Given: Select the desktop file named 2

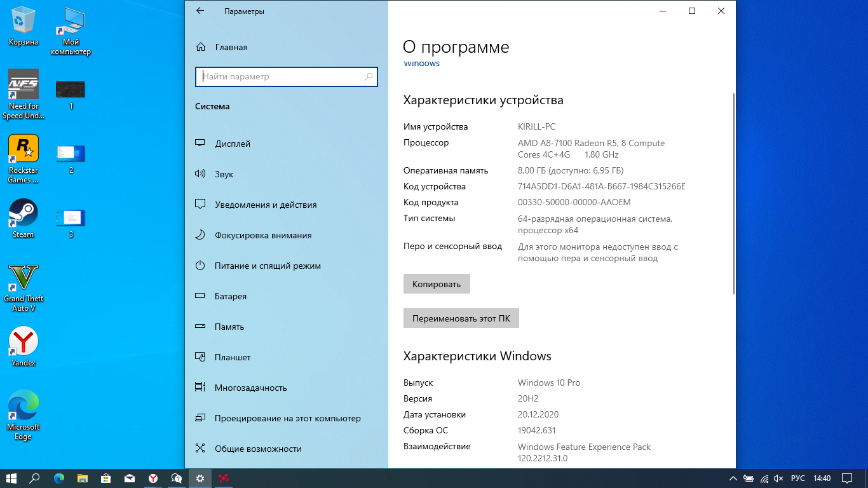Looking at the screenshot, I should 71,159.
